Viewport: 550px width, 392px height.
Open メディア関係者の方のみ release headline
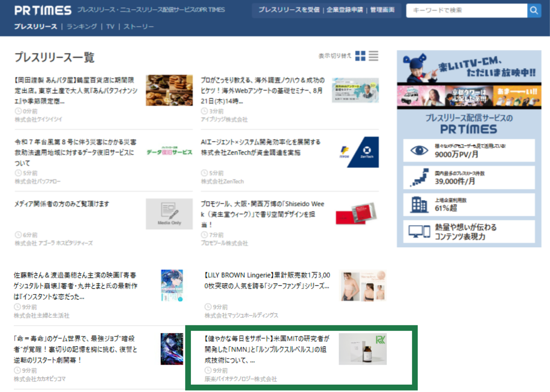62,204
